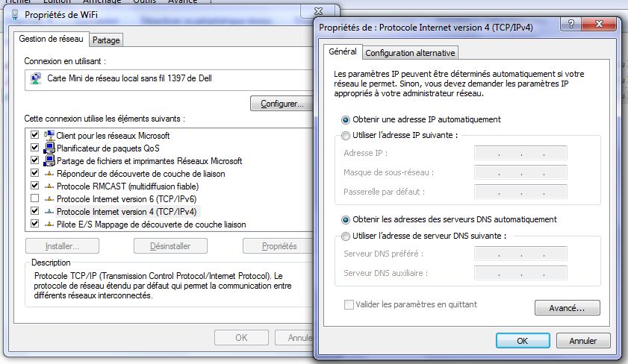Switch to Gestion de réseau tab
This screenshot has height=364, width=628.
(52, 40)
